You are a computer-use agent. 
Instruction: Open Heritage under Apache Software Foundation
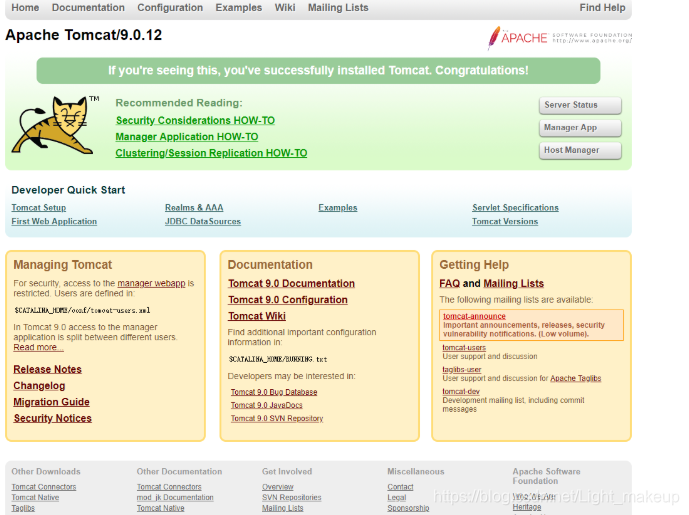point(527,507)
